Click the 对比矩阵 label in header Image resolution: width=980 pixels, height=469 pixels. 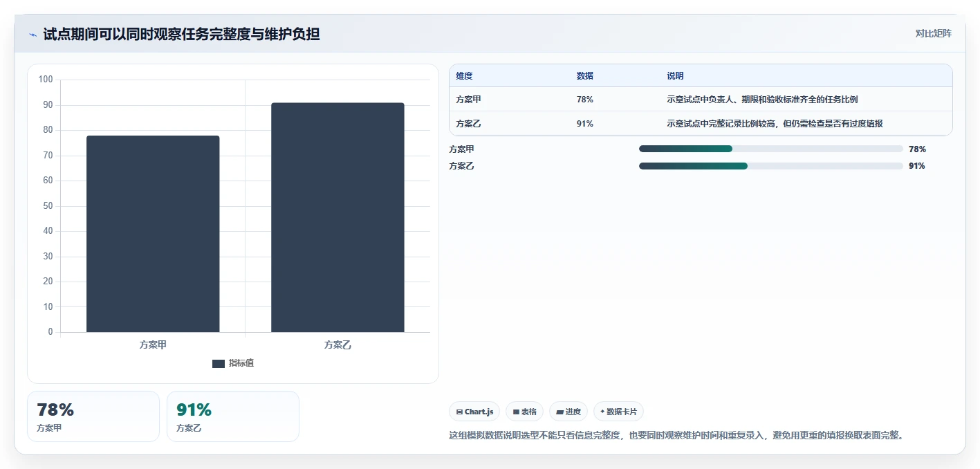point(933,33)
